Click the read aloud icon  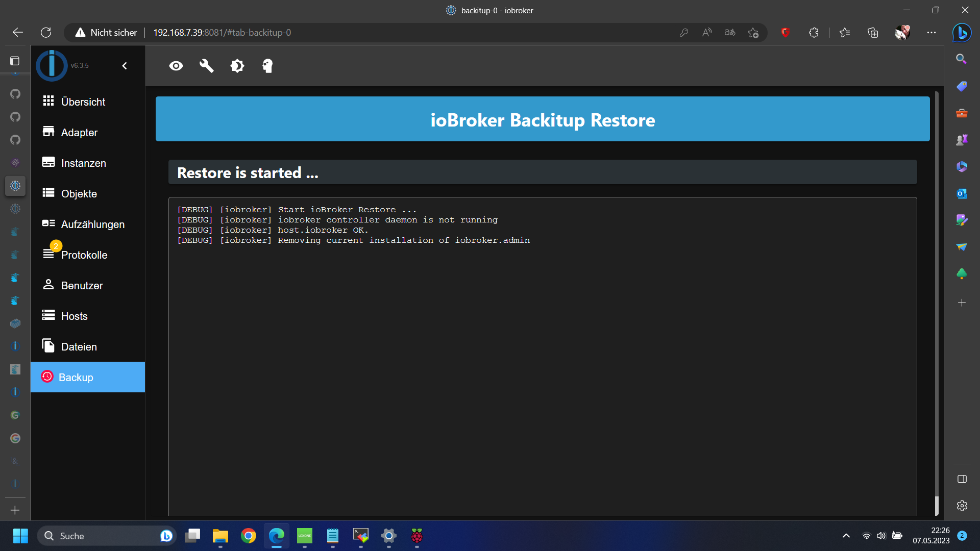707,33
